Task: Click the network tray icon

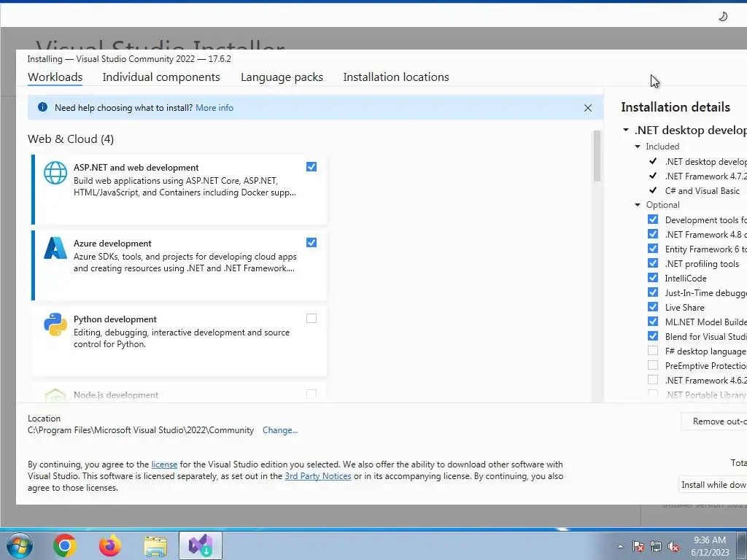Action: 656,546
